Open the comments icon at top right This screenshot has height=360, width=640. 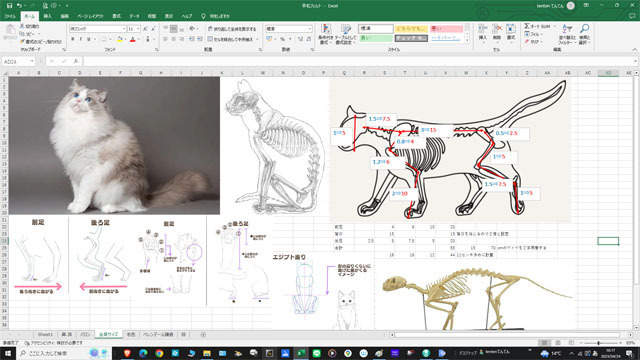tap(632, 16)
